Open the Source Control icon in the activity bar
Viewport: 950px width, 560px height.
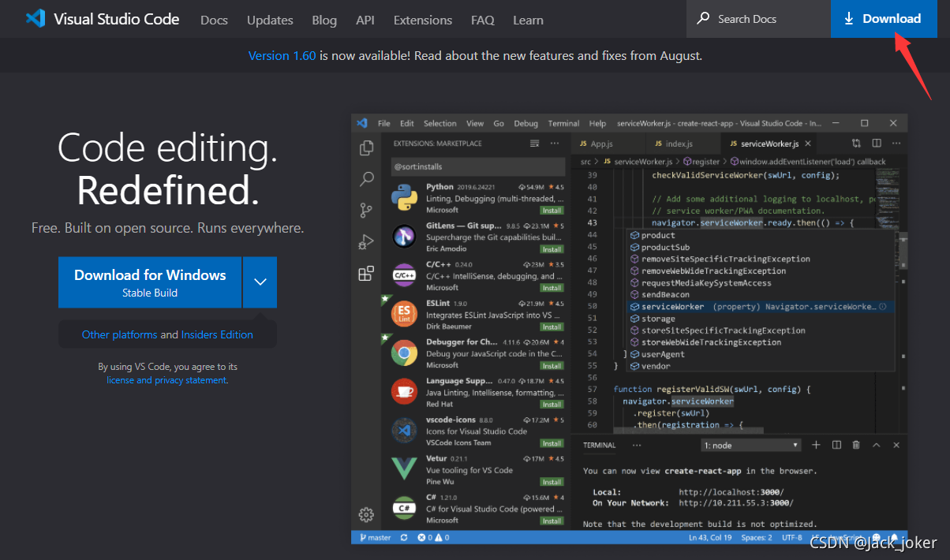(x=366, y=210)
